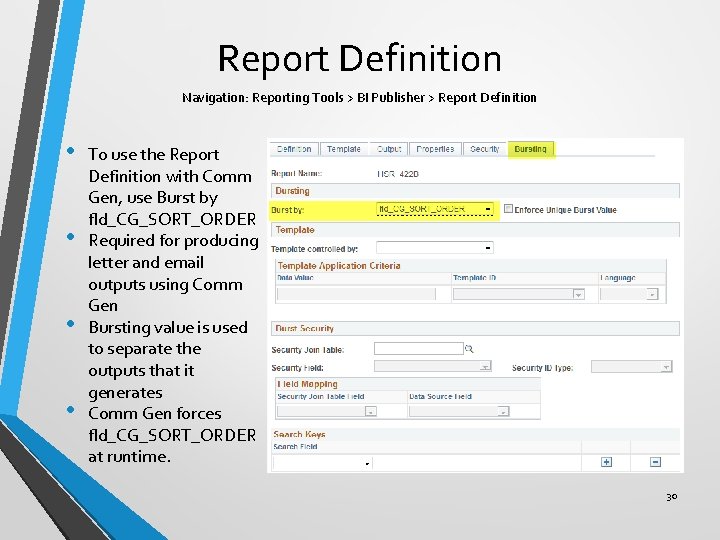Open the Language dropdown
The image size is (720, 540).
(x=629, y=294)
